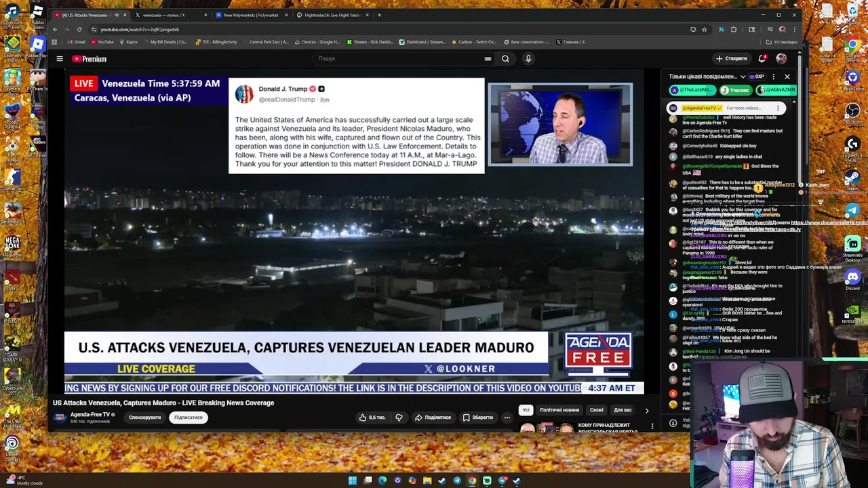
Task: Click @AbbyAZMN chat chip
Action: tap(777, 90)
